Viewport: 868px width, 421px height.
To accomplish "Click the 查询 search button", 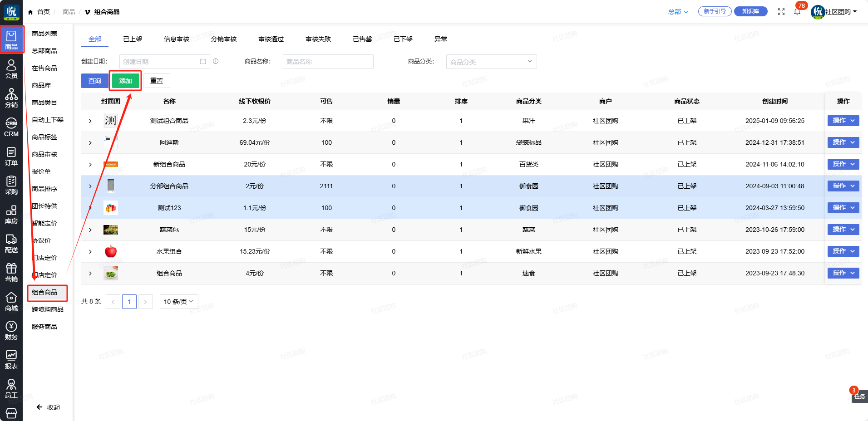I will coord(95,81).
